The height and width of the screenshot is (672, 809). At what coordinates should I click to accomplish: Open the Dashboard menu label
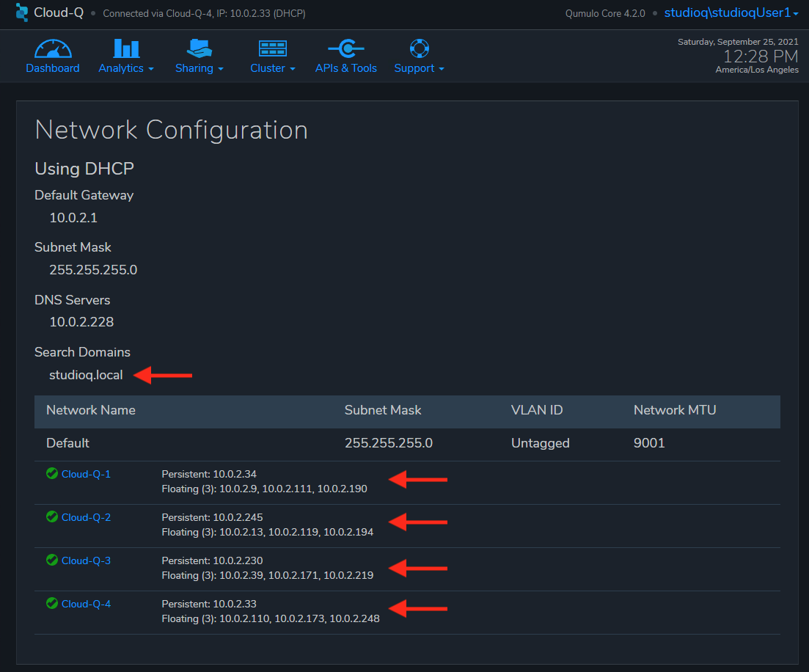click(x=53, y=68)
